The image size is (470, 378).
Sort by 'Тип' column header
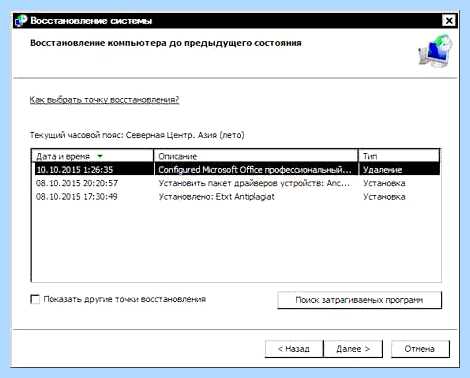[x=399, y=156]
